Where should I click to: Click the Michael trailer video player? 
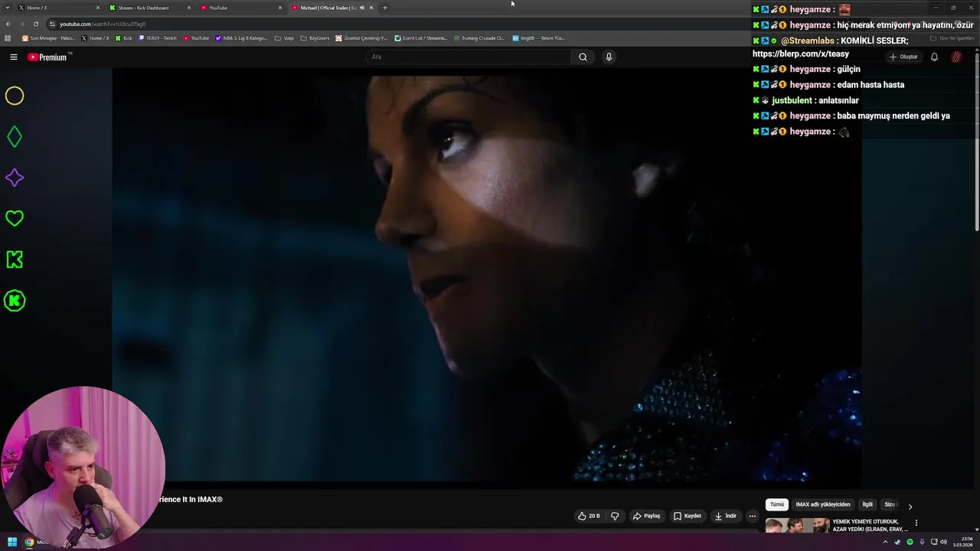point(487,275)
